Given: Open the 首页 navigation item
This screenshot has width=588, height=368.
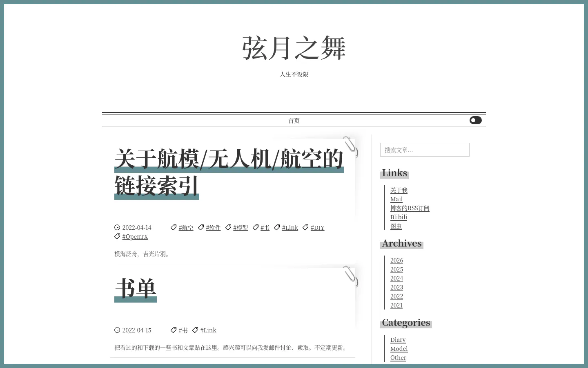Looking at the screenshot, I should (294, 121).
